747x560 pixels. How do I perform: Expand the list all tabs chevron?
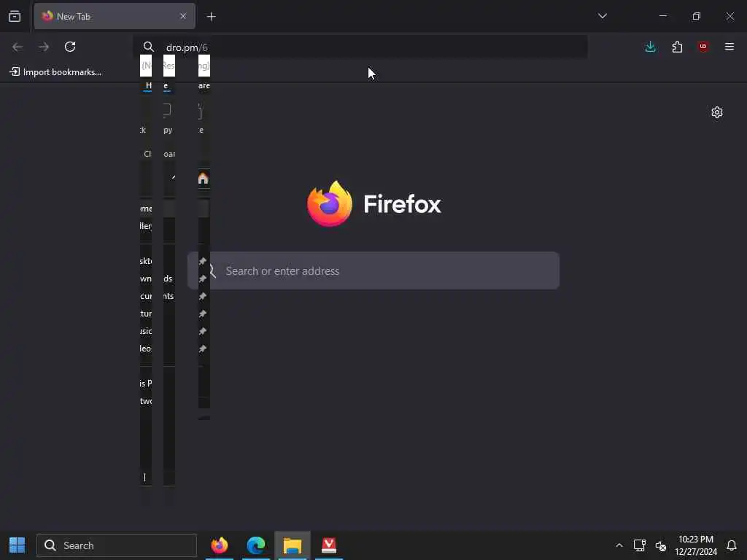(602, 16)
